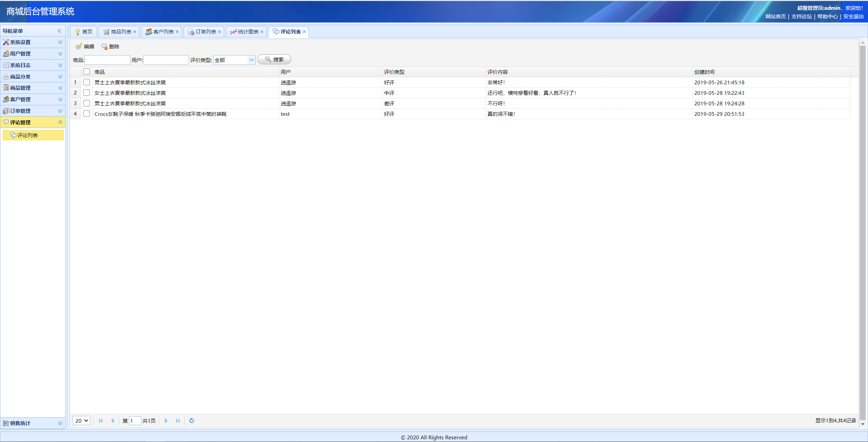Screen dimensions: 868x442
Task: Click the 系统设置 tools icon in sidebar
Action: point(6,42)
